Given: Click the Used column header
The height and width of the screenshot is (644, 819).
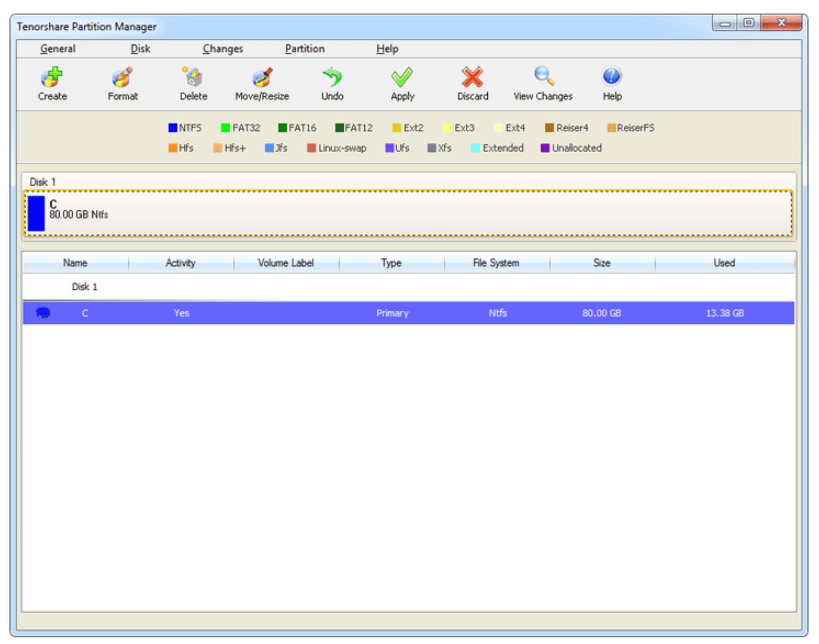Looking at the screenshot, I should click(724, 263).
